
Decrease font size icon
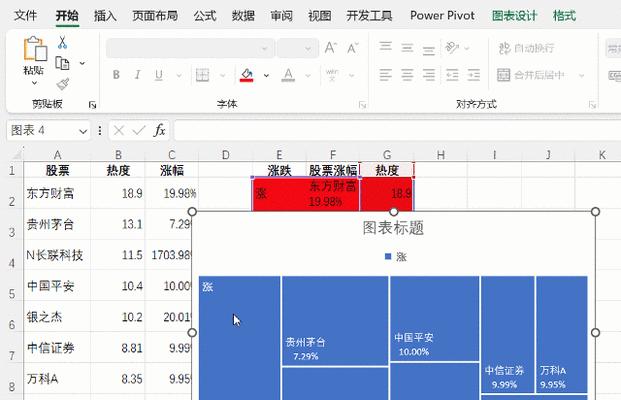[352, 48]
